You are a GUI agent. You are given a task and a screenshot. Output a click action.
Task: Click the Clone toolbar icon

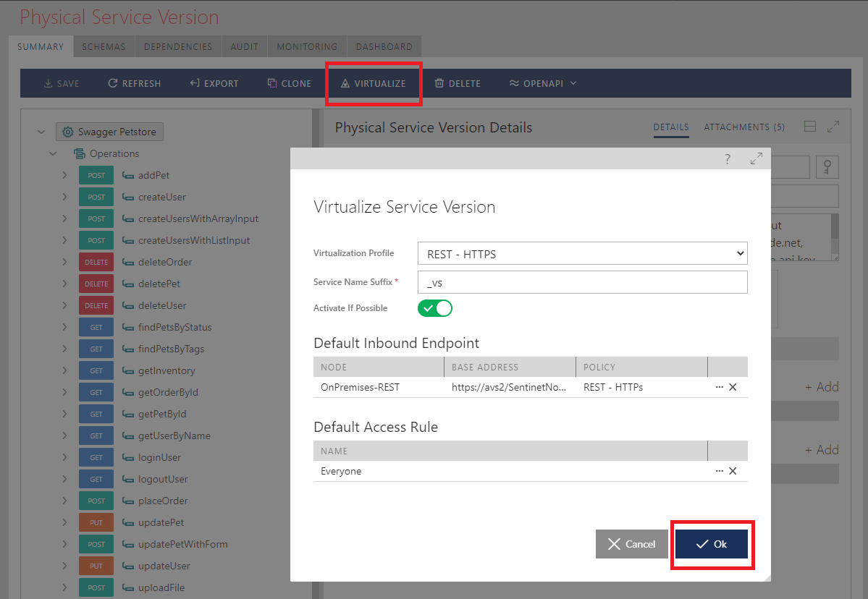(x=271, y=83)
